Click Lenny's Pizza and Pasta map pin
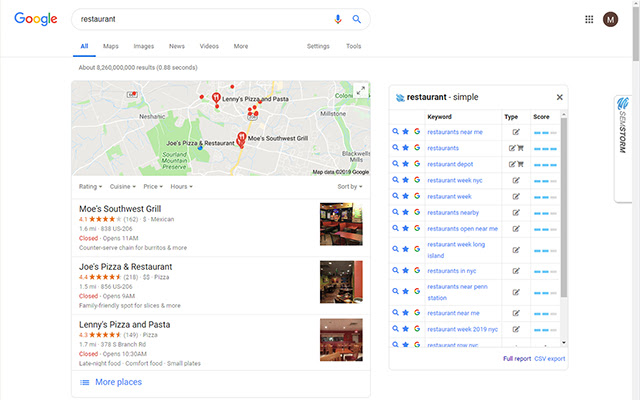 [x=216, y=98]
